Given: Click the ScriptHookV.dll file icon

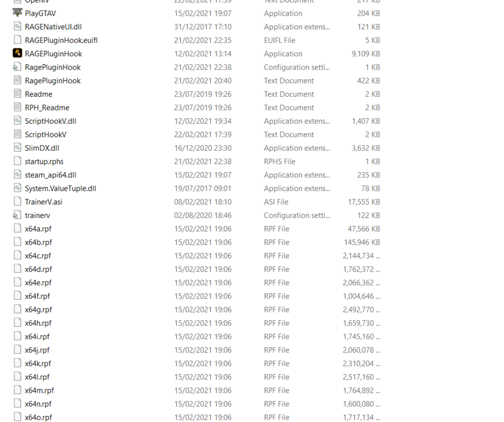Looking at the screenshot, I should pyautogui.click(x=17, y=121).
